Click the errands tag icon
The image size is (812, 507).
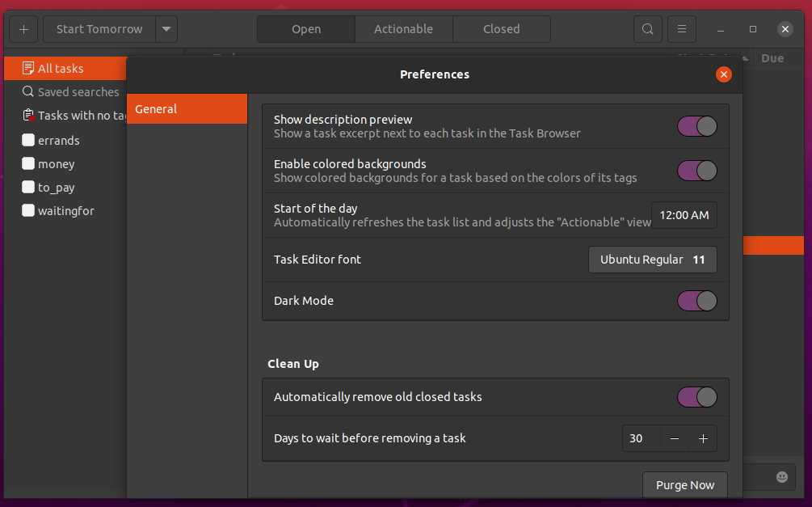click(x=28, y=140)
